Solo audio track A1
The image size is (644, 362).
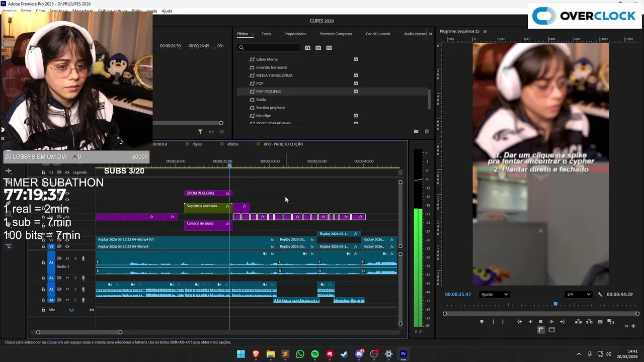point(75,258)
